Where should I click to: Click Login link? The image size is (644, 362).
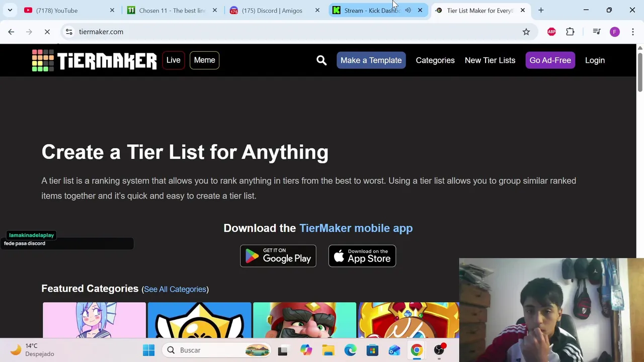coord(595,60)
